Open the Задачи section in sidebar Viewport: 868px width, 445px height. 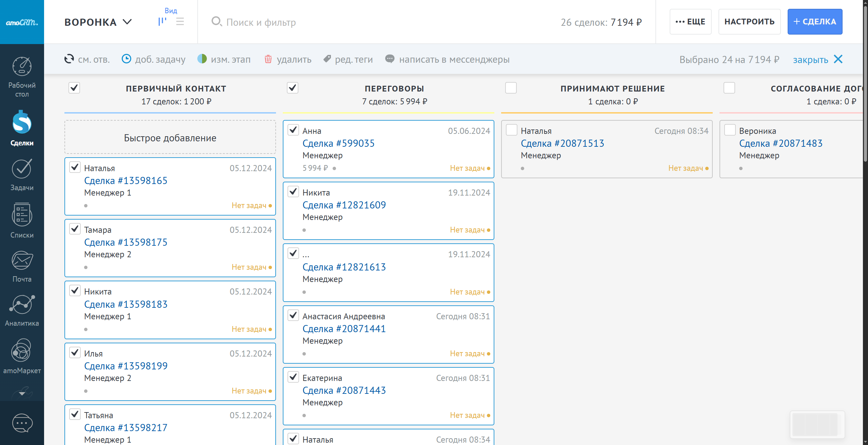[x=22, y=169]
